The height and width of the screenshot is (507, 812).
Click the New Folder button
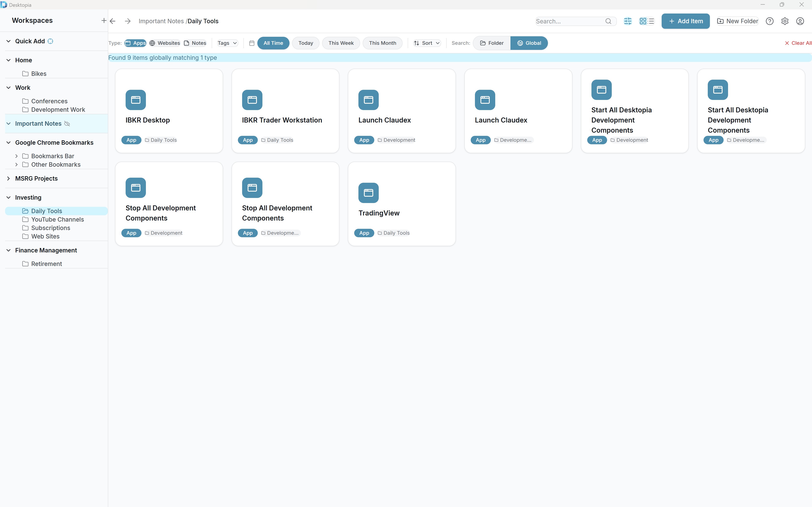pos(737,21)
